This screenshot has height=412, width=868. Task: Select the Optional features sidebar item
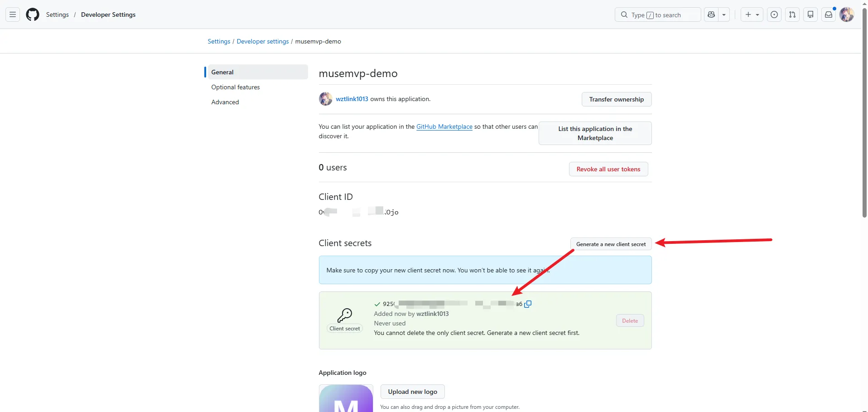tap(236, 87)
